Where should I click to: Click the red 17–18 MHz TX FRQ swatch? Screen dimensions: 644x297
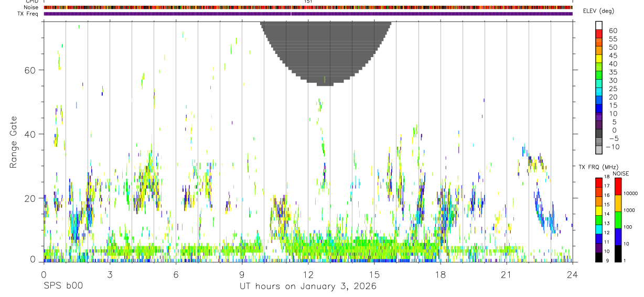pyautogui.click(x=599, y=182)
